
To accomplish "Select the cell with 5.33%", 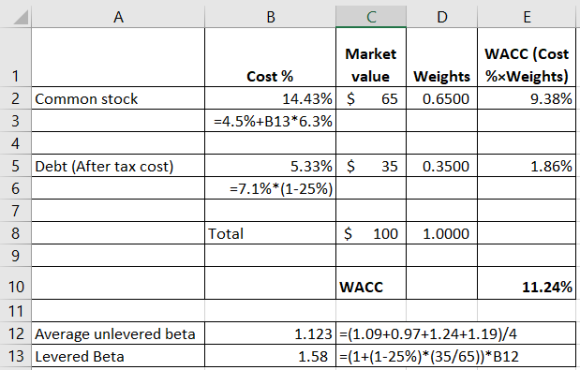I will [270, 166].
